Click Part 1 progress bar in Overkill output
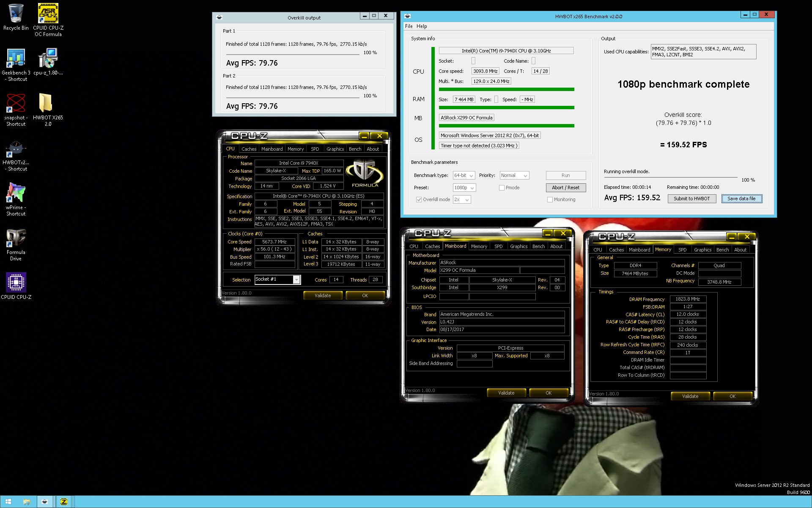Image resolution: width=812 pixels, height=508 pixels. coord(293,55)
